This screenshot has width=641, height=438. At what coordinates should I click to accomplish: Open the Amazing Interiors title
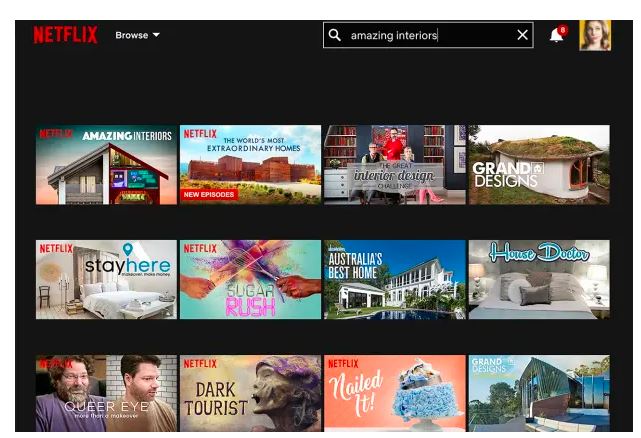point(106,165)
